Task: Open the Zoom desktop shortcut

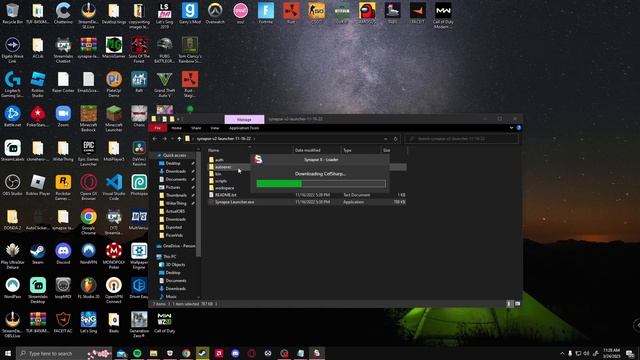Action: (63, 116)
